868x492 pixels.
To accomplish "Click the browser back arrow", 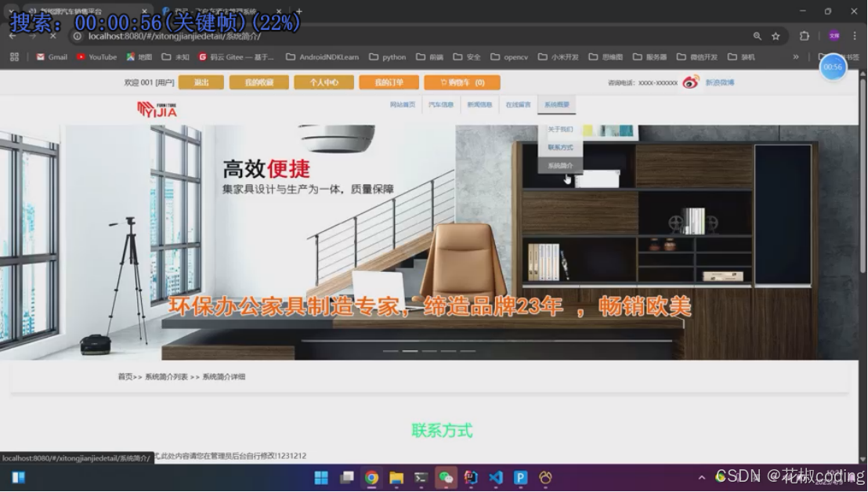I will pos(13,36).
